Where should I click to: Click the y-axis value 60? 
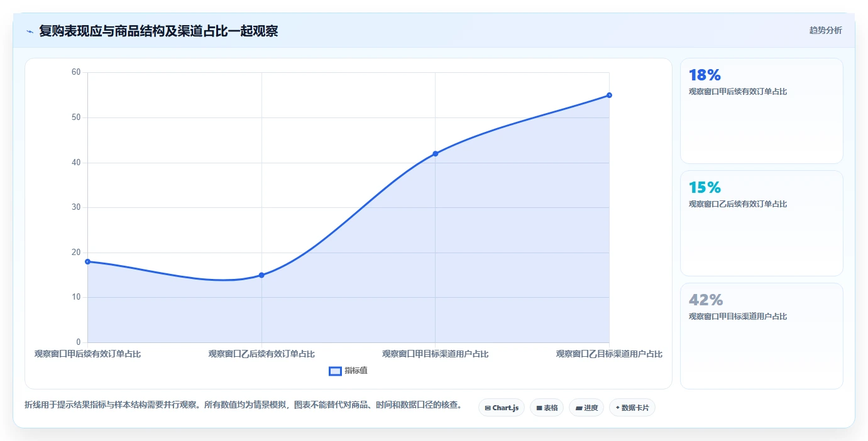76,72
